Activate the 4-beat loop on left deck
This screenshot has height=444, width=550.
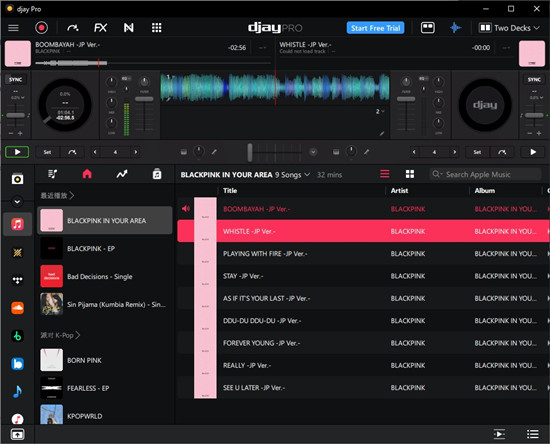pyautogui.click(x=115, y=152)
